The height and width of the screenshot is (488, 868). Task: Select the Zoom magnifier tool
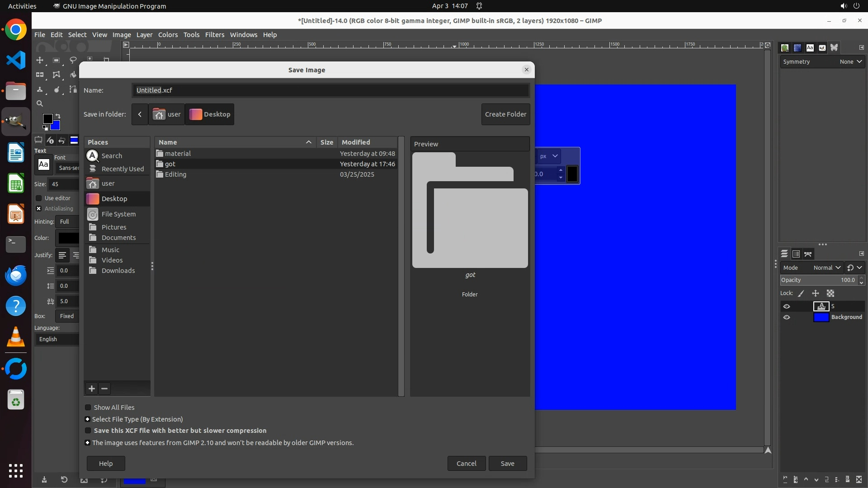(x=40, y=103)
